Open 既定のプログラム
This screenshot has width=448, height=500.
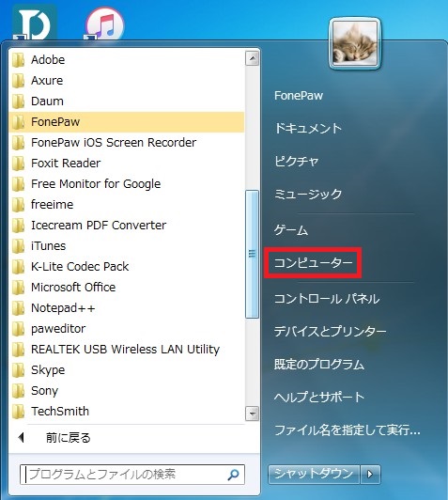pyautogui.click(x=319, y=364)
